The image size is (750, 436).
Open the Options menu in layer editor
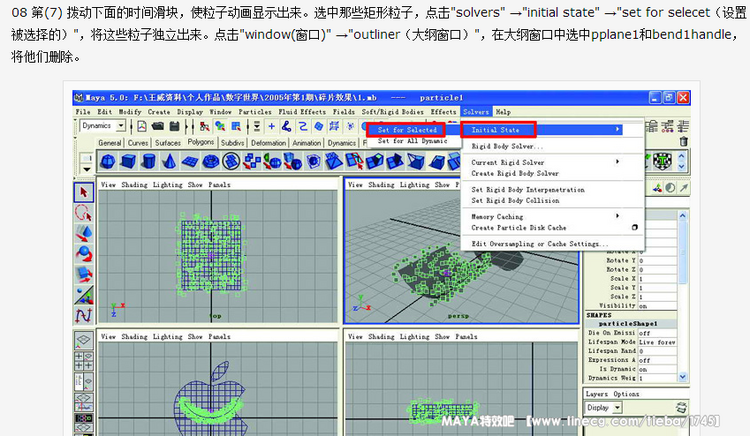coord(626,394)
